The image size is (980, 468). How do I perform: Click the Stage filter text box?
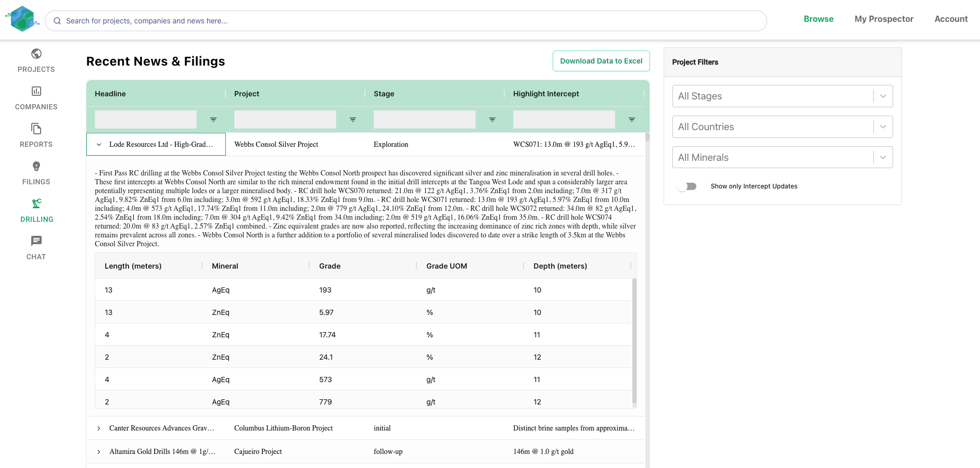[425, 120]
